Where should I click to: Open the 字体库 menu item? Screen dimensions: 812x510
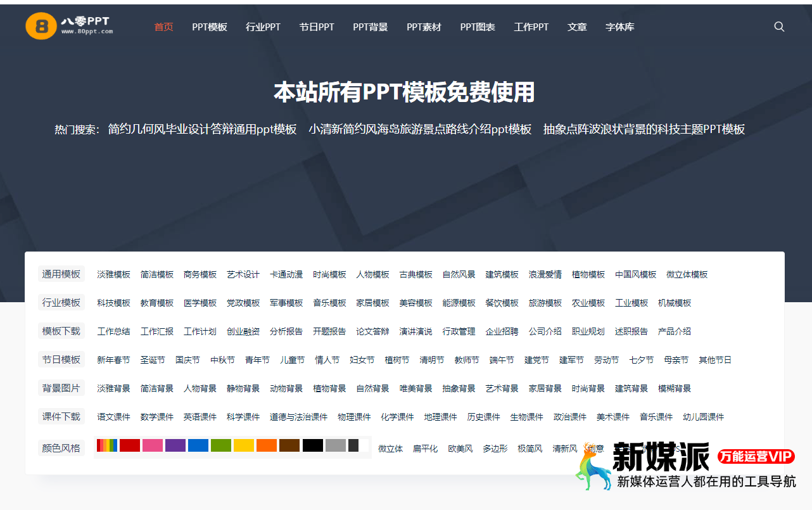(619, 27)
